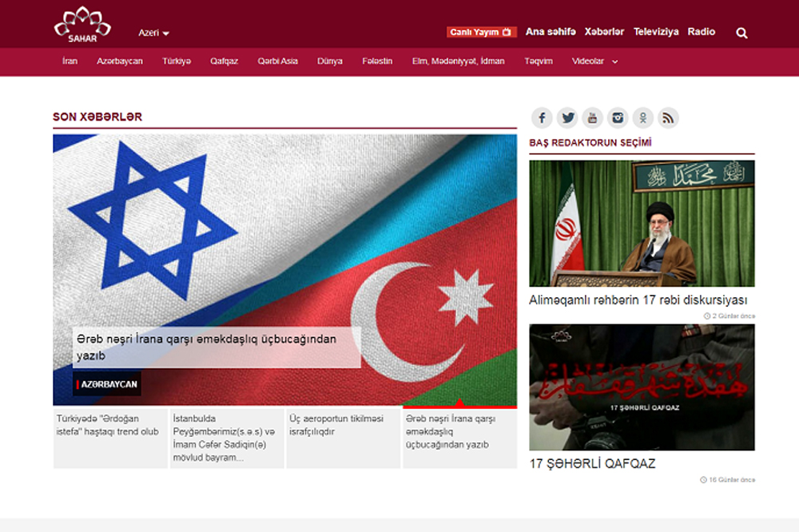The height and width of the screenshot is (532, 799).
Task: Go to Ana səhifə in top menu
Action: point(551,32)
